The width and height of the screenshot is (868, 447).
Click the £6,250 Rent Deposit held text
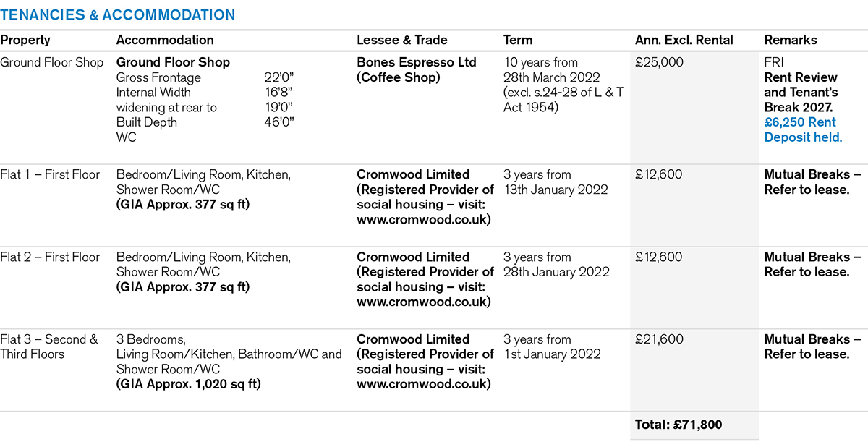pyautogui.click(x=803, y=130)
